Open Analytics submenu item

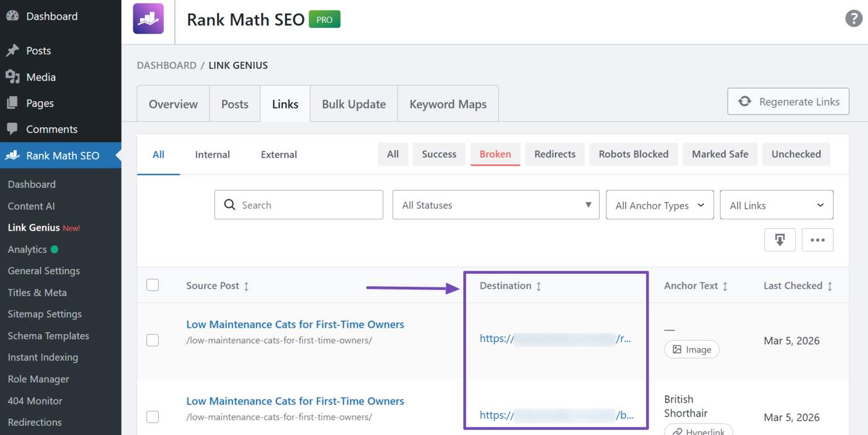click(27, 249)
